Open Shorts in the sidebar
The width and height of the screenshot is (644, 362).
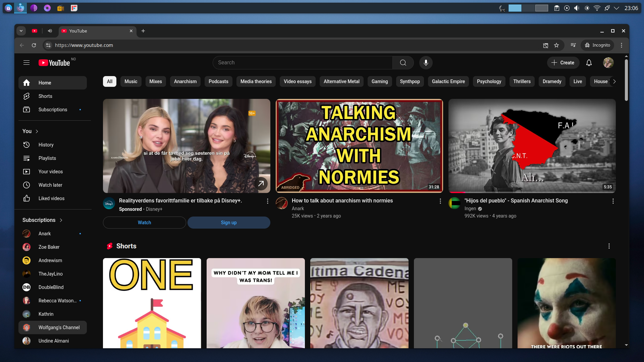tap(53, 96)
